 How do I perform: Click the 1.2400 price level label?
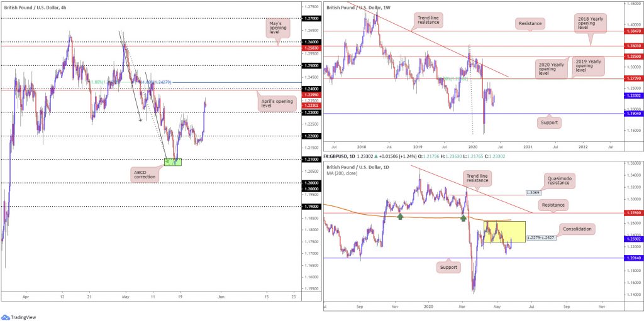[311, 89]
